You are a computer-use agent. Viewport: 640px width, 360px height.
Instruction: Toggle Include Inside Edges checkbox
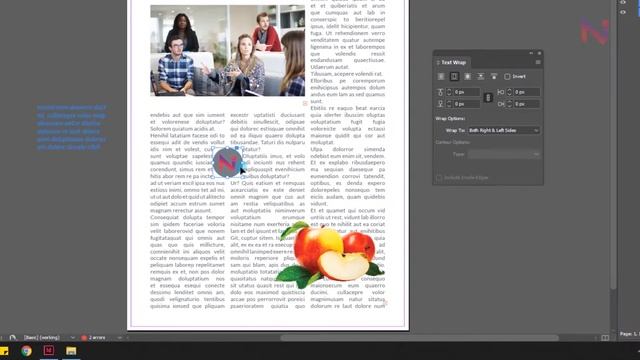pyautogui.click(x=439, y=178)
